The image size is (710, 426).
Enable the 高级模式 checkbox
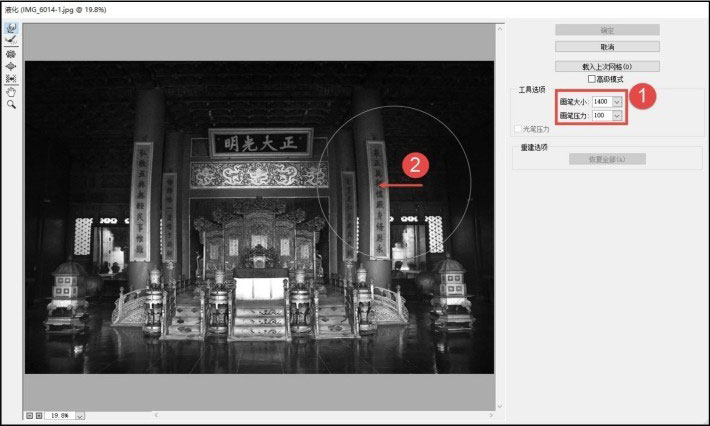pyautogui.click(x=591, y=79)
